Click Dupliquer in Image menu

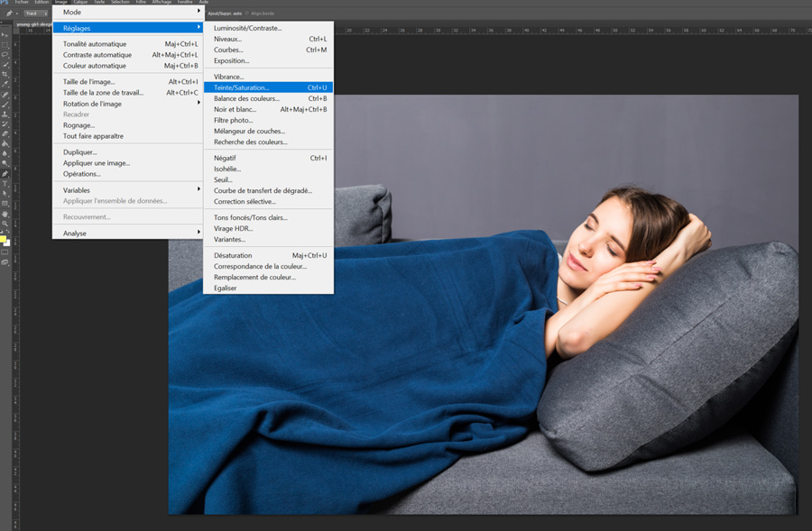(127, 152)
